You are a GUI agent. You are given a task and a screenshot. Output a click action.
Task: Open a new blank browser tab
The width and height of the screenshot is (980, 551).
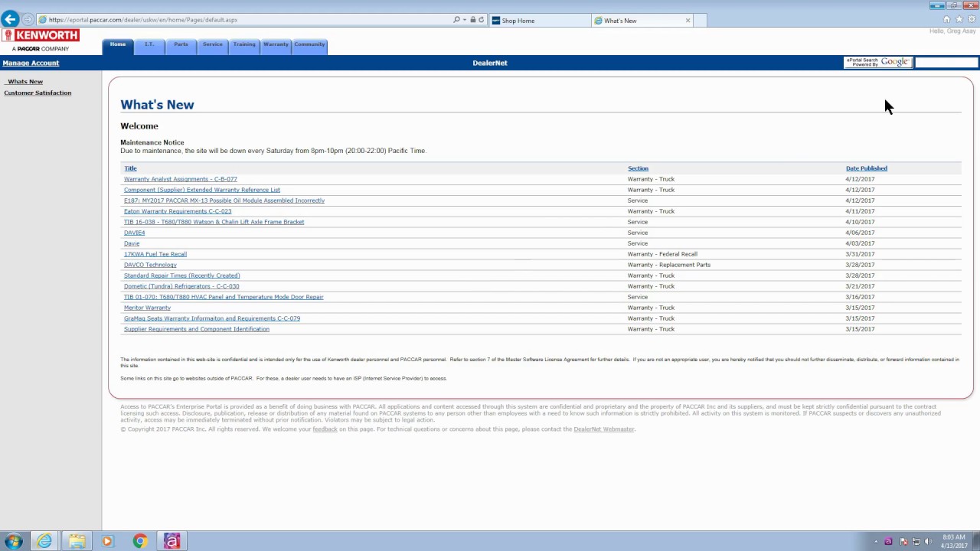tap(701, 21)
